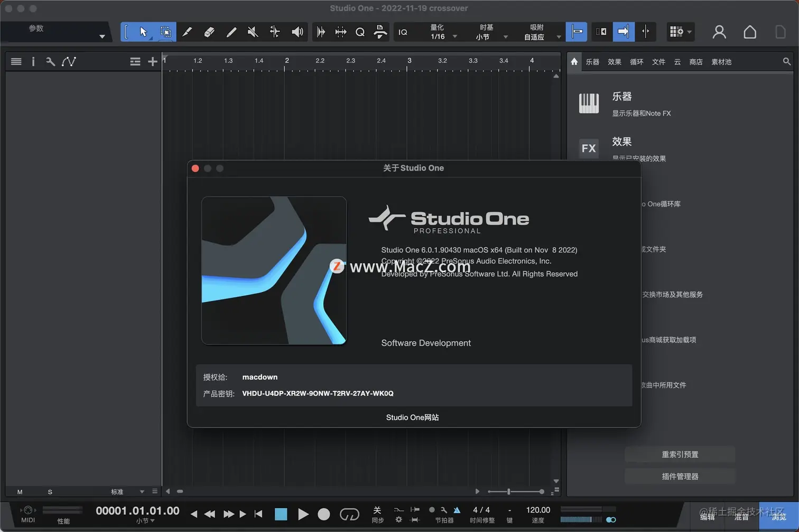Select the Range tool
799x532 pixels.
click(165, 32)
